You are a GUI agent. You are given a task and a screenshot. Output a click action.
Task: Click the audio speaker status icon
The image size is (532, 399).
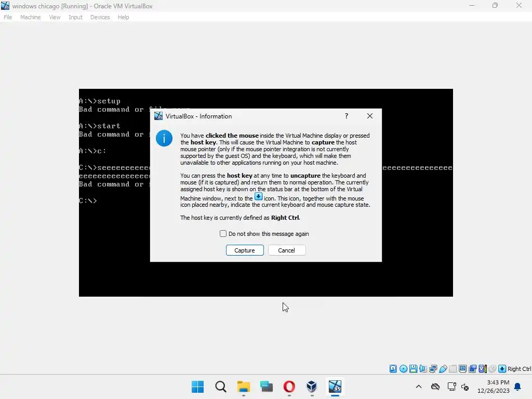423,369
